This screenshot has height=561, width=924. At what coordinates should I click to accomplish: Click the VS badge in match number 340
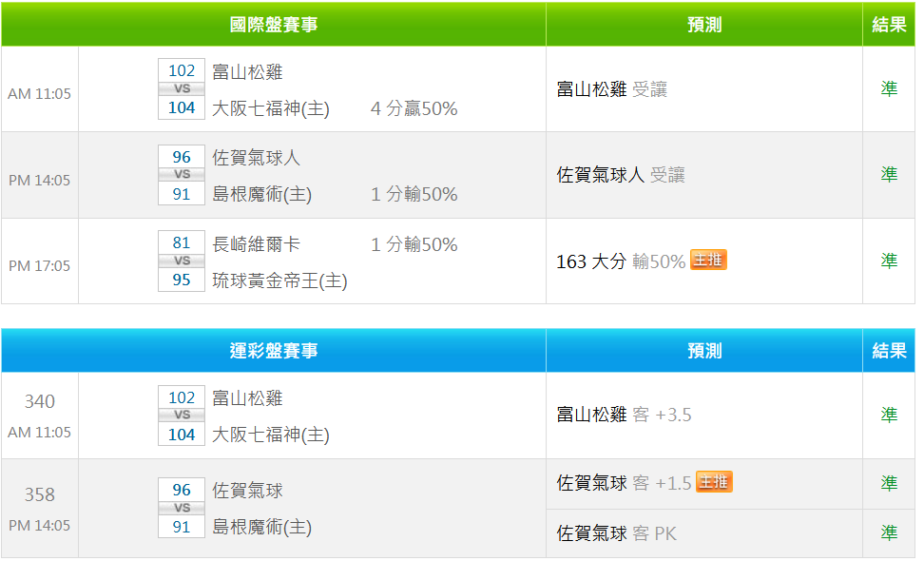[x=182, y=416]
